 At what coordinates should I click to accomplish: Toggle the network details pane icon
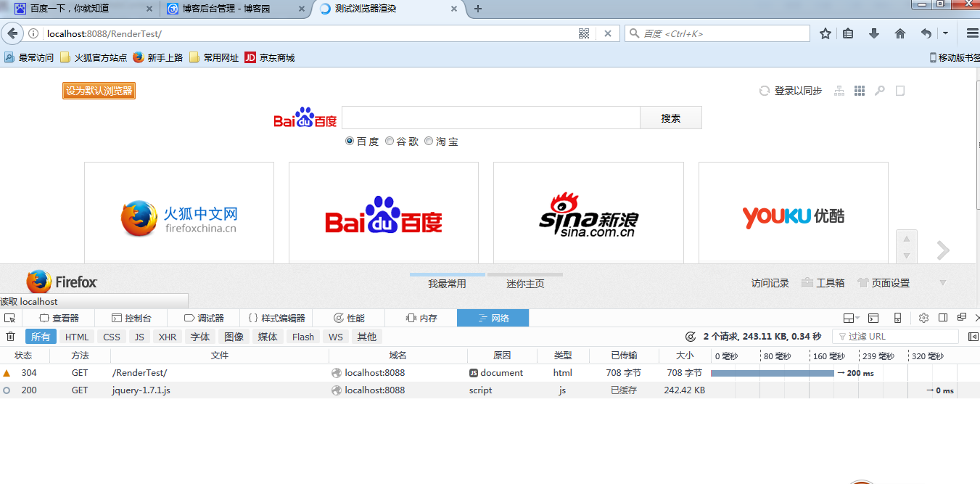973,337
